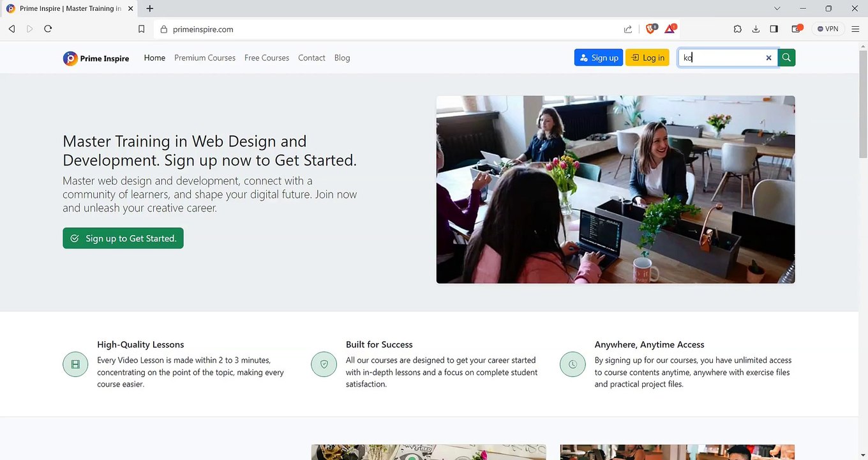Click the blue Sign up button
This screenshot has height=460, width=868.
point(598,57)
